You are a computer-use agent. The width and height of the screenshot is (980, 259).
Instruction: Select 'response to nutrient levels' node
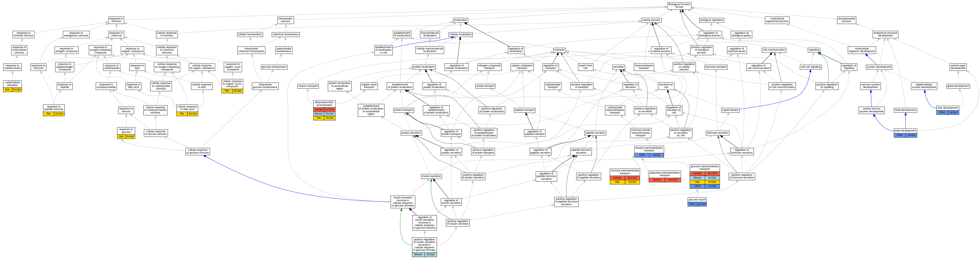[13, 67]
